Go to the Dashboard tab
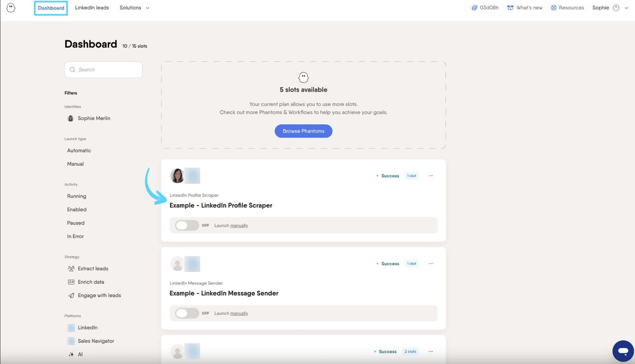The height and width of the screenshot is (364, 635). point(51,8)
